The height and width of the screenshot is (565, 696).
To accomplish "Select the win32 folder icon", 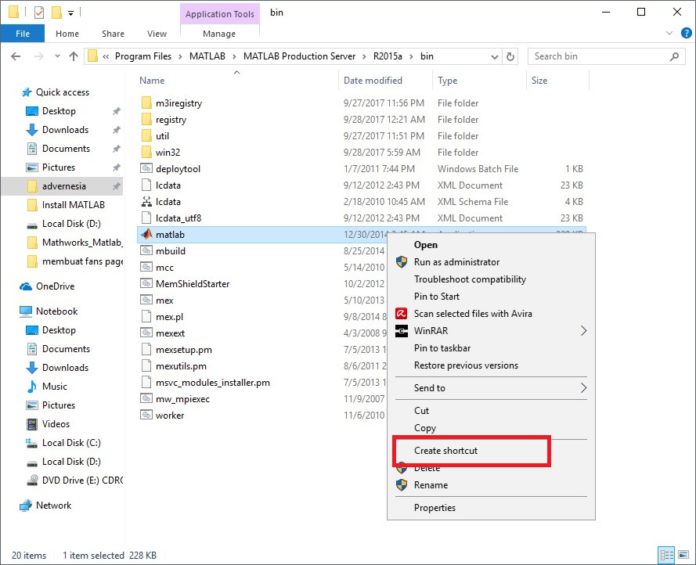I will tap(146, 152).
